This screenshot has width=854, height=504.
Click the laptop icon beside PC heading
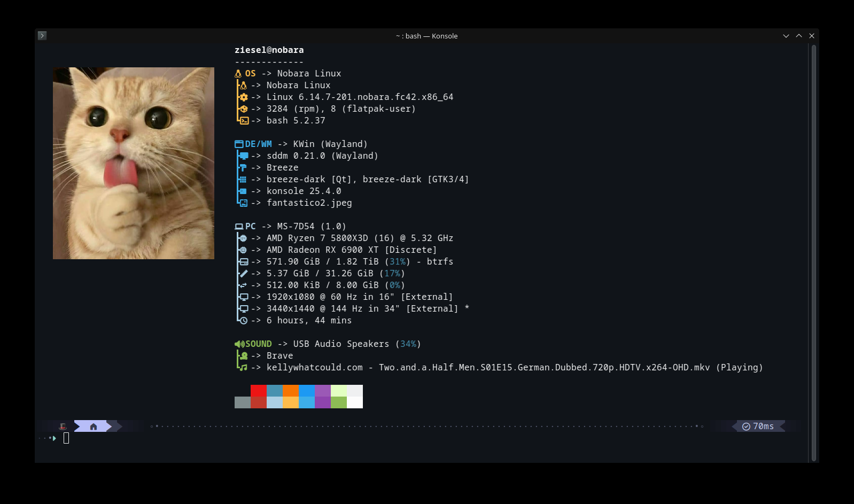tap(239, 227)
